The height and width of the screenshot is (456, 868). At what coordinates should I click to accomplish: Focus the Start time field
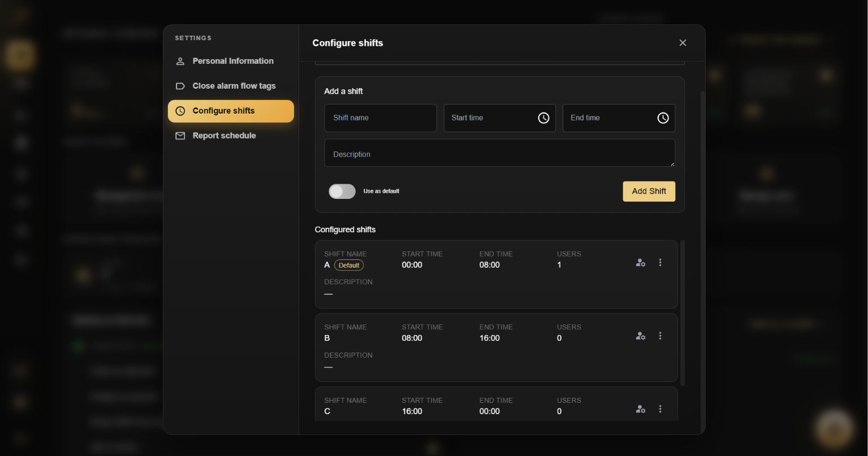(500, 118)
